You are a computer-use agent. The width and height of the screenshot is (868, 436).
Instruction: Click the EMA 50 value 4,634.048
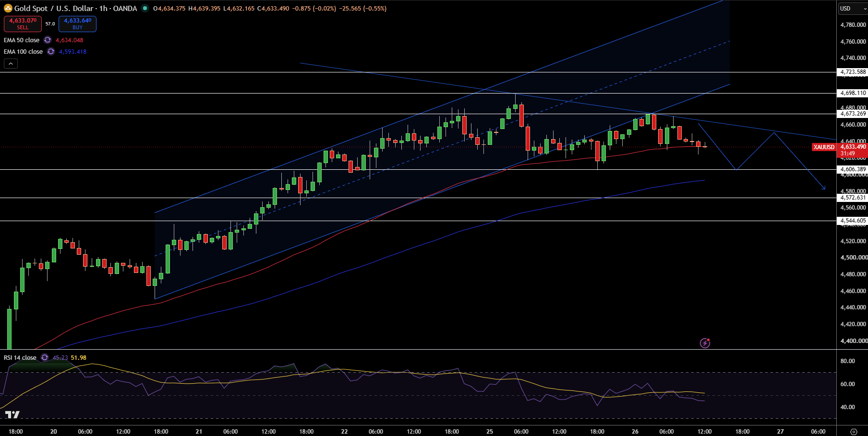(x=70, y=40)
